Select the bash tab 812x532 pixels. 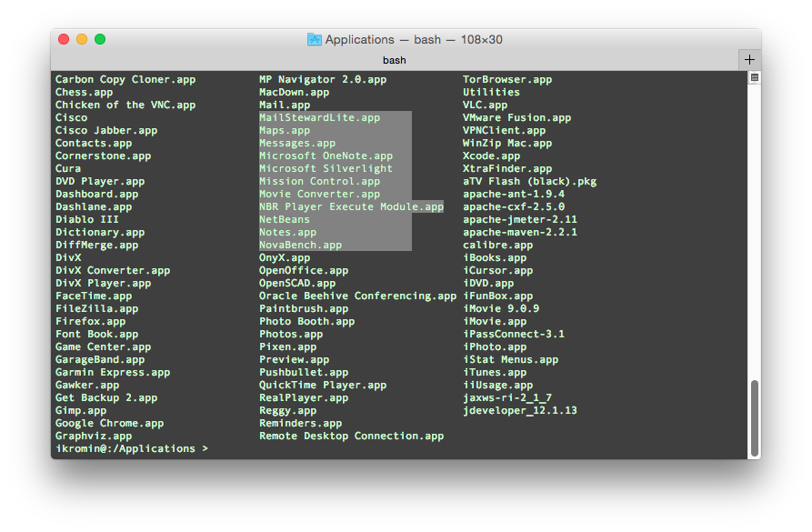coord(394,60)
